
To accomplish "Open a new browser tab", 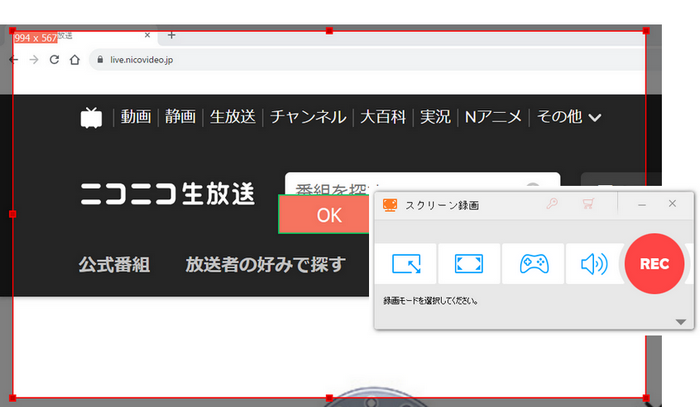I will point(171,35).
